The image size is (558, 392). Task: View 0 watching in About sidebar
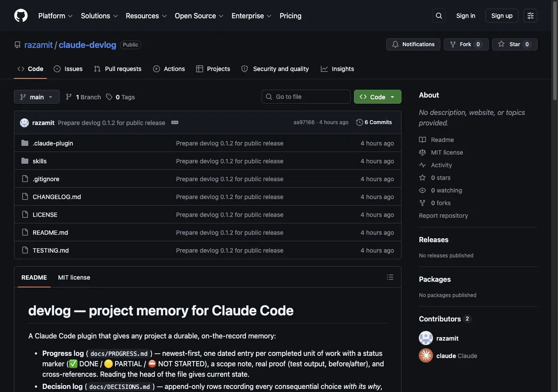point(440,190)
